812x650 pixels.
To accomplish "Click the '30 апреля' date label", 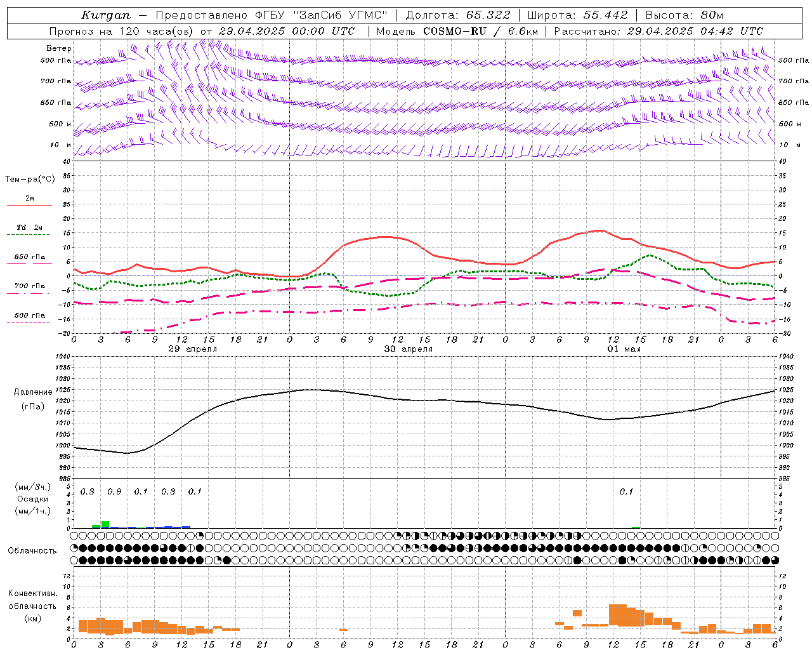I will [408, 349].
